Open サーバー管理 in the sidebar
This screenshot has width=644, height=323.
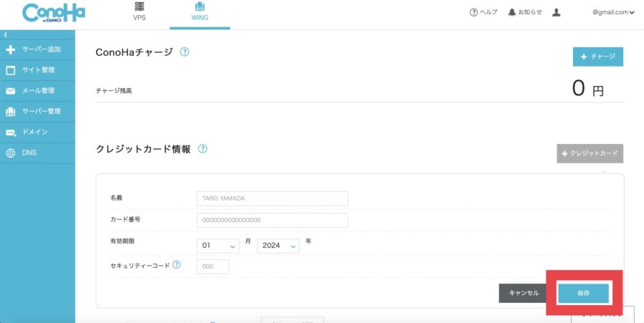pyautogui.click(x=37, y=111)
